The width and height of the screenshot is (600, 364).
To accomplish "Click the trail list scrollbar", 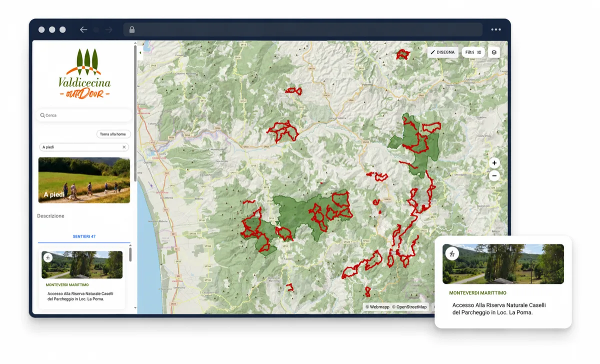I will click(x=130, y=254).
